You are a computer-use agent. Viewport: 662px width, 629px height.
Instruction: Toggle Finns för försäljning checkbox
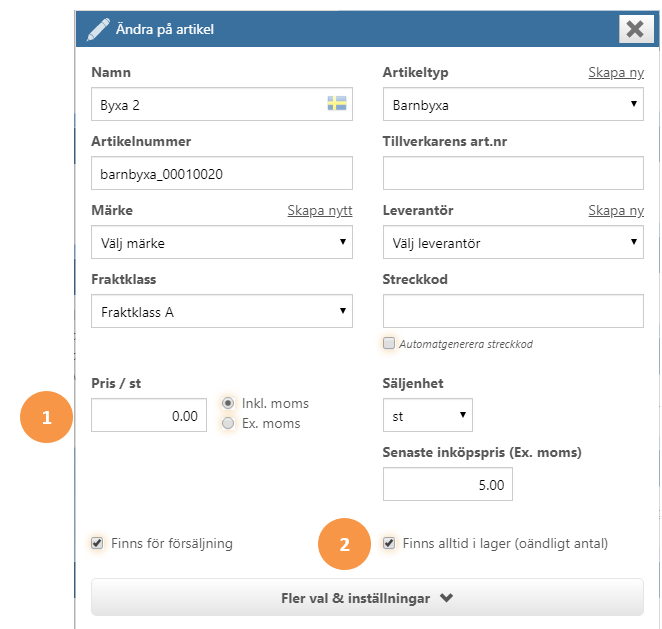pyautogui.click(x=97, y=543)
